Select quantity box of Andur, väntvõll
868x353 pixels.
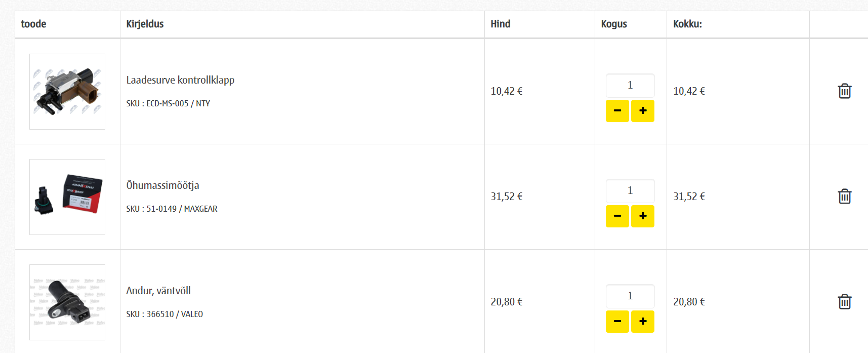pos(630,296)
